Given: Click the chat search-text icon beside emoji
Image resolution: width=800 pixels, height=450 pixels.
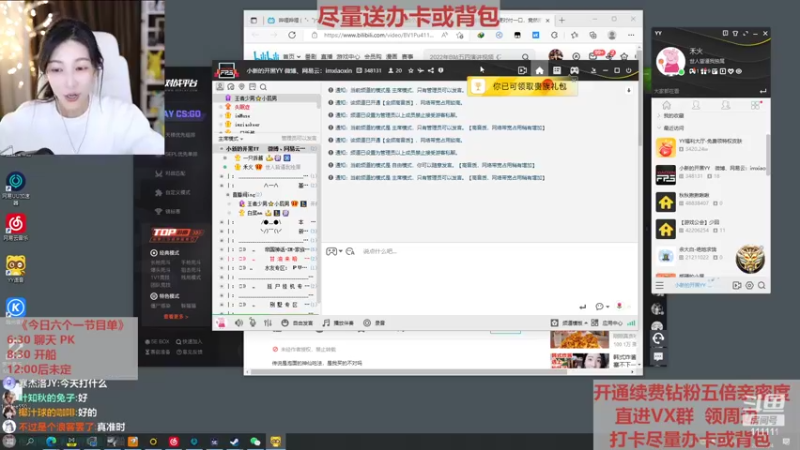Looking at the screenshot, I should pyautogui.click(x=350, y=251).
